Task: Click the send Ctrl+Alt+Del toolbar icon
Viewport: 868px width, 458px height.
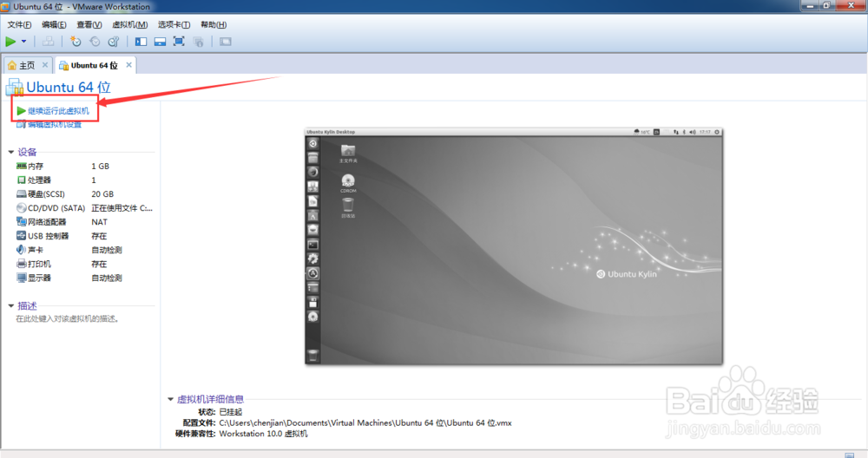Action: click(x=48, y=42)
